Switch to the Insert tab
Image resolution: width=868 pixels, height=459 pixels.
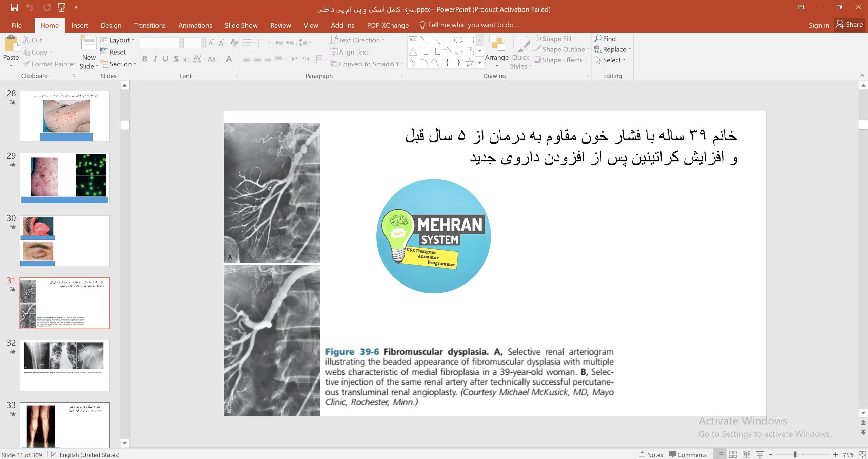80,25
